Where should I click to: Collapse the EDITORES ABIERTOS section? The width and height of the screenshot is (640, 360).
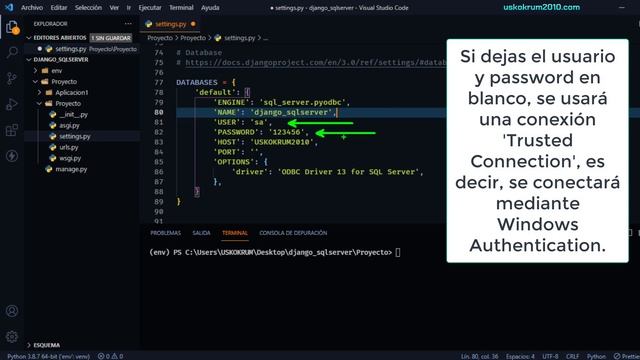(x=60, y=38)
